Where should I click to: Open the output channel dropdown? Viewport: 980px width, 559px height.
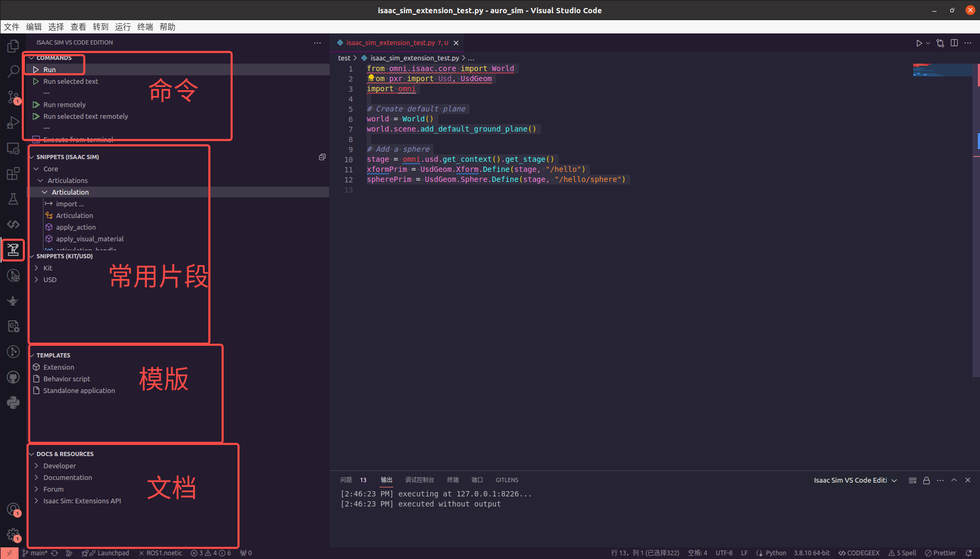pos(855,481)
